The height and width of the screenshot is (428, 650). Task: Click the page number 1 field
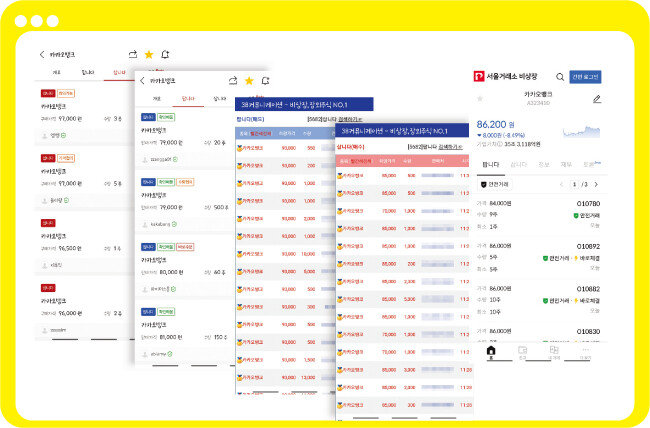(x=574, y=184)
